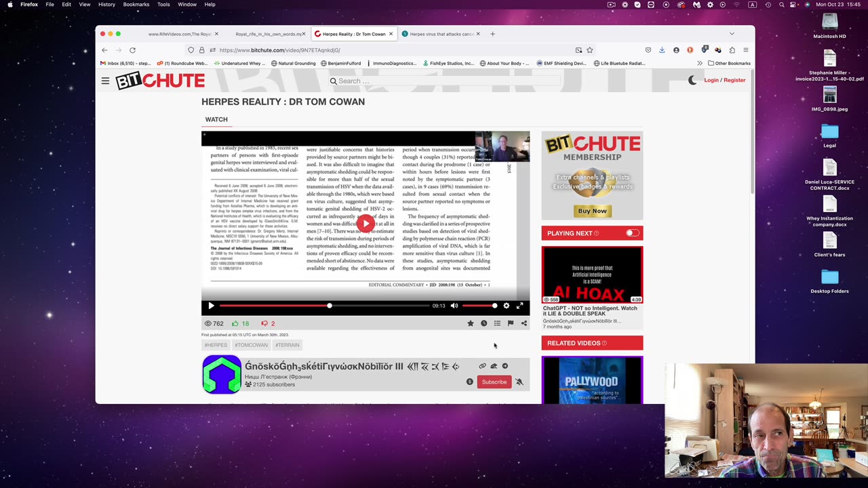
Task: Open the Other Bookmarks folder
Action: click(x=729, y=63)
